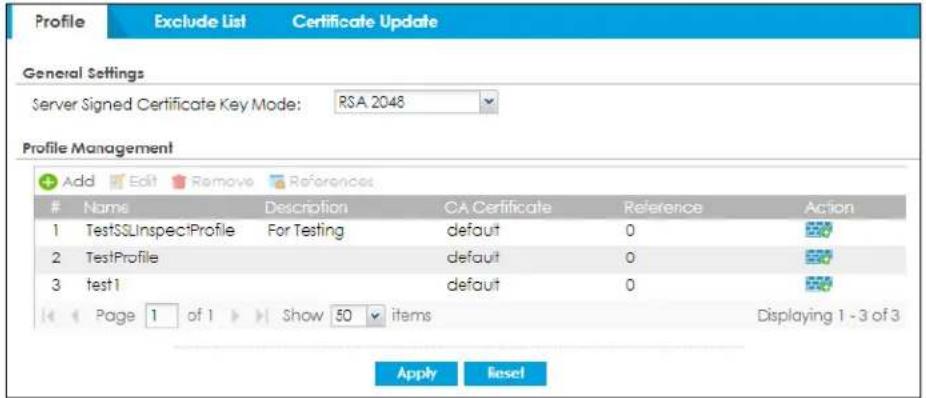This screenshot has height=398, width=926.
Task: Click default CA certificate in TestSSLInspectProfile row
Action: tap(473, 231)
